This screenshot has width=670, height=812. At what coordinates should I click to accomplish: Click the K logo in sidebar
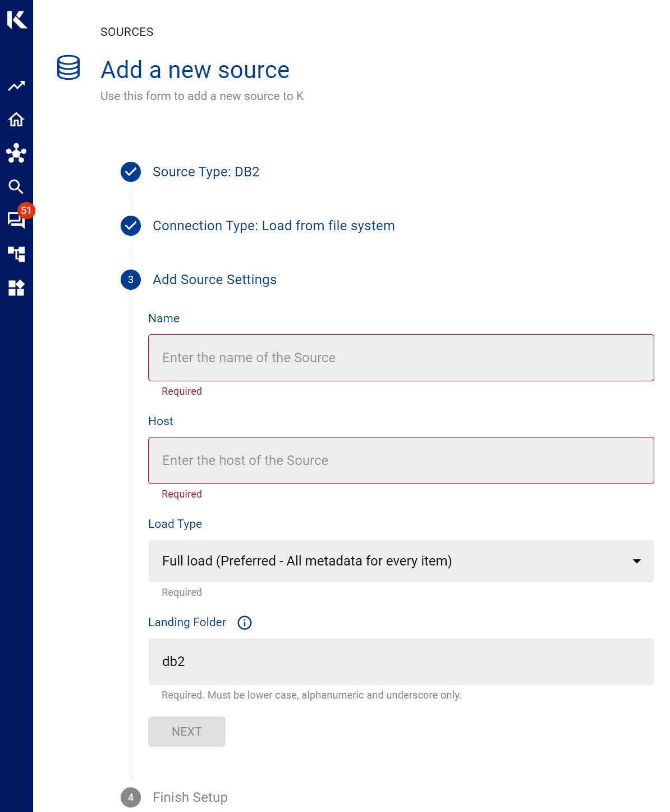(17, 20)
